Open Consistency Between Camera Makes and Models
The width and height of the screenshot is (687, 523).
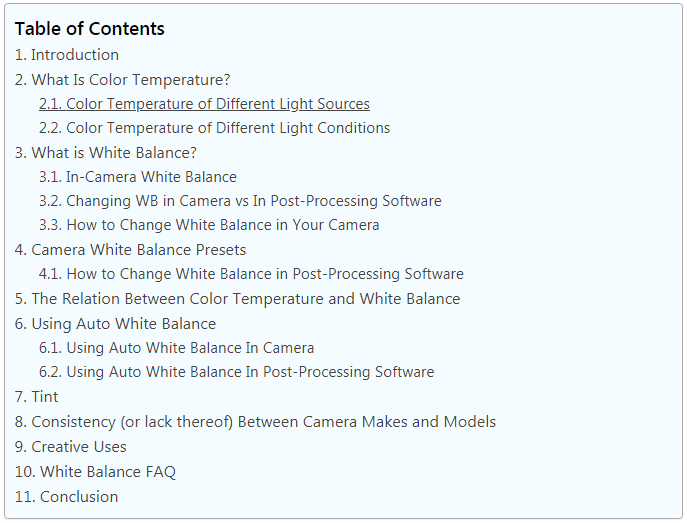click(255, 422)
